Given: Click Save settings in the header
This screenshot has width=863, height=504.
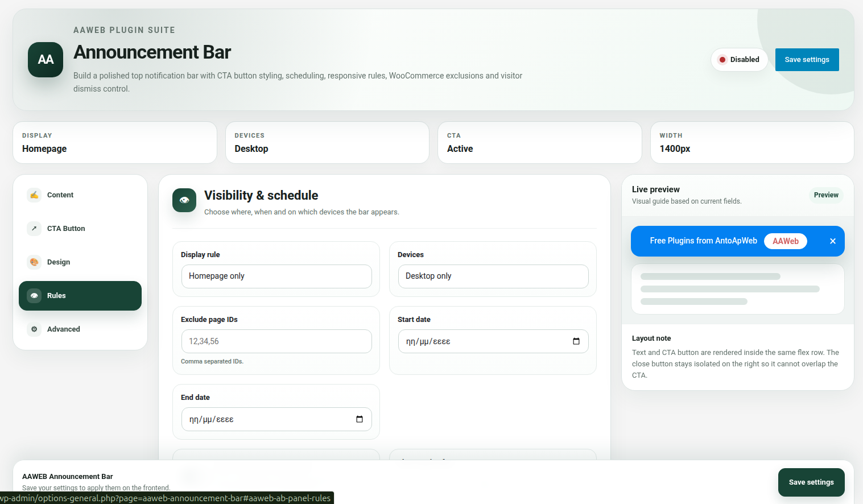Looking at the screenshot, I should (x=807, y=60).
